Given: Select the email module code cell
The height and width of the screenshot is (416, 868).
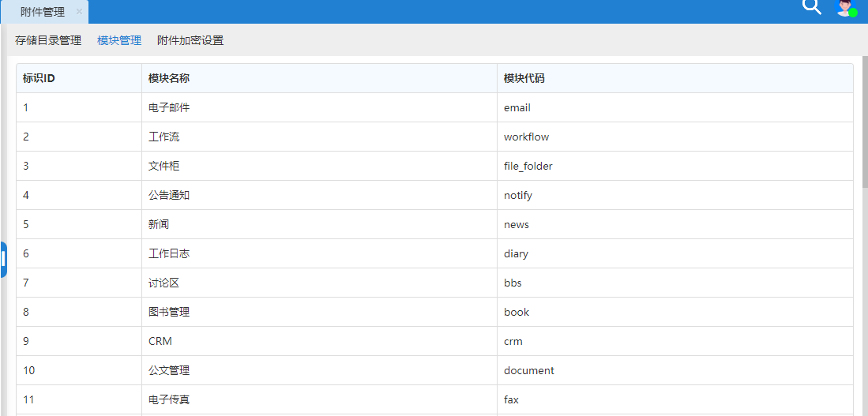Looking at the screenshot, I should tap(675, 108).
